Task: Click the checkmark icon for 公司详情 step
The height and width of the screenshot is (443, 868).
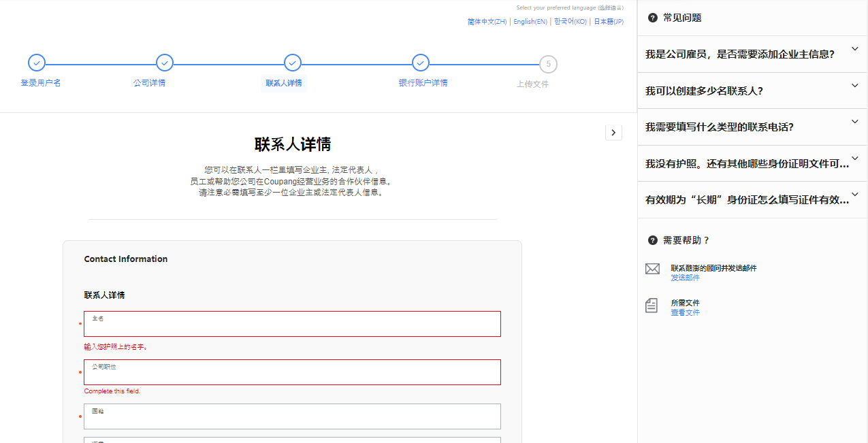Action: [x=164, y=62]
